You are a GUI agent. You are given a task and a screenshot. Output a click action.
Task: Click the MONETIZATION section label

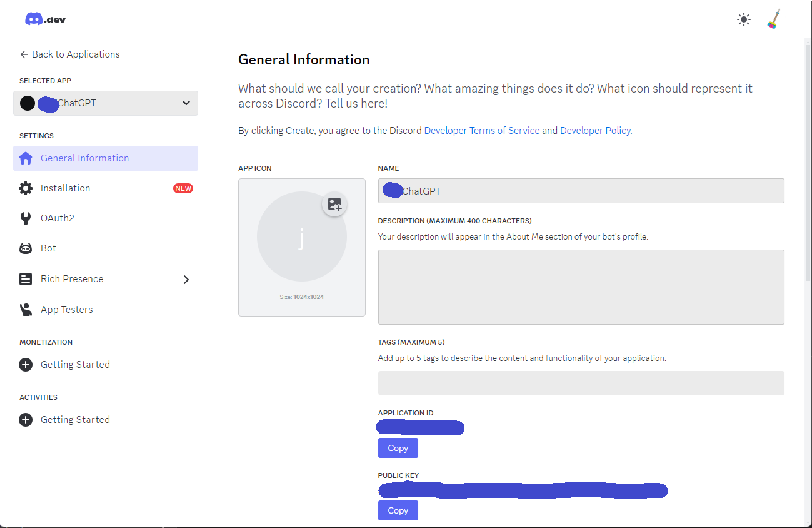tap(46, 342)
